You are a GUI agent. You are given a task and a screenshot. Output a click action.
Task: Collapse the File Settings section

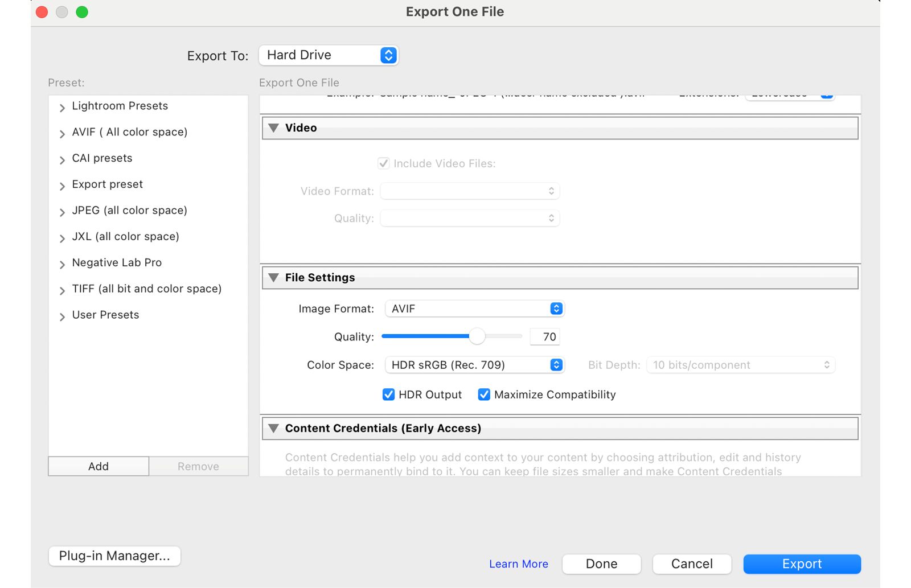(274, 277)
